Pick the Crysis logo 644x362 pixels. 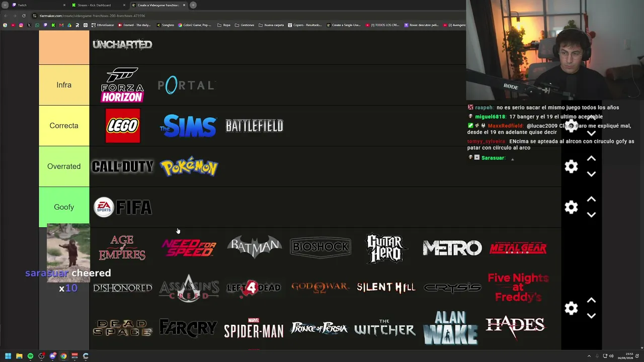[452, 288]
